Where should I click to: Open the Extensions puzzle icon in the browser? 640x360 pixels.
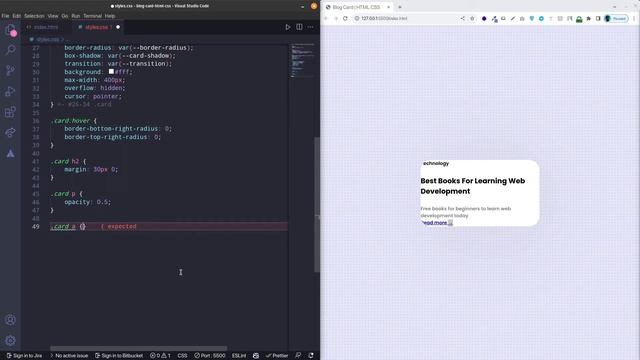[589, 18]
